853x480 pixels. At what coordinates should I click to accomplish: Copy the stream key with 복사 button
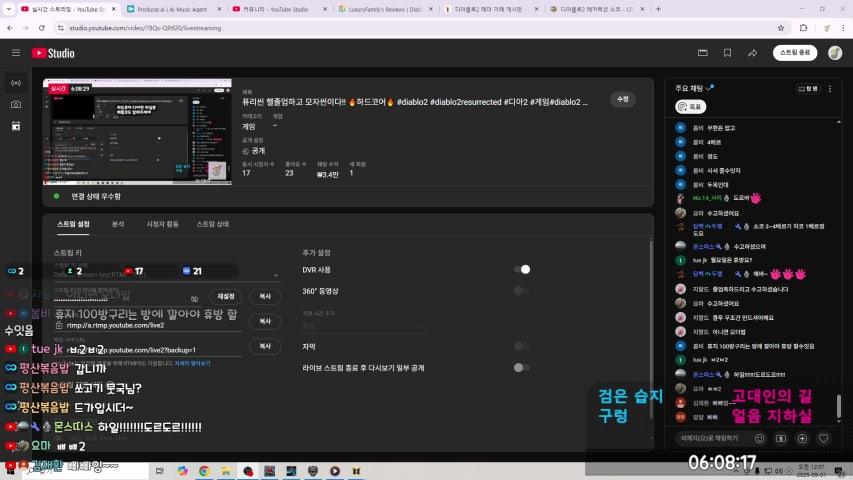[x=265, y=297]
